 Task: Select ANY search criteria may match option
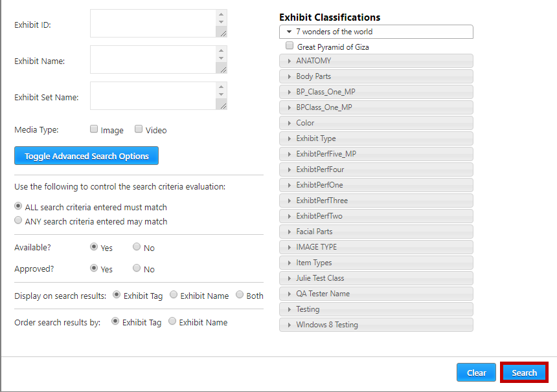pos(19,221)
